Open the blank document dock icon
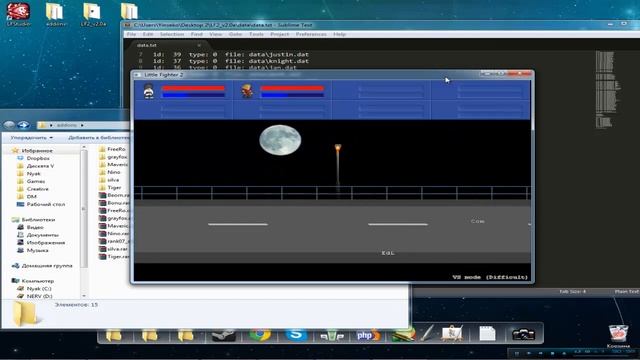The height and width of the screenshot is (360, 640). 487,334
